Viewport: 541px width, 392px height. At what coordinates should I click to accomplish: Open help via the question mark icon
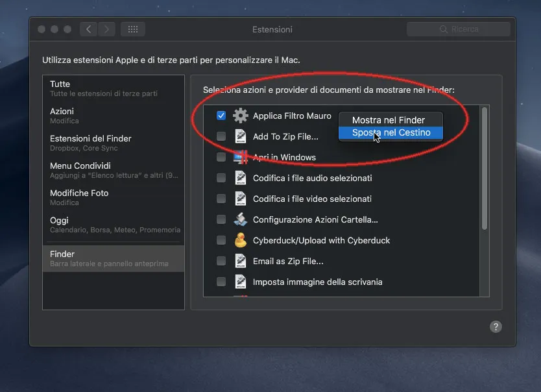tap(496, 326)
